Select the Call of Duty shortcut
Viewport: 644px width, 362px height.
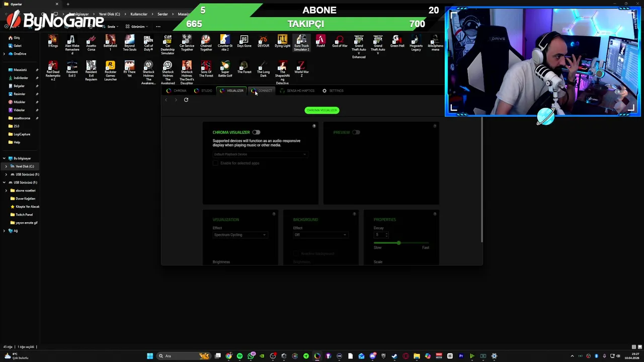coord(148,43)
